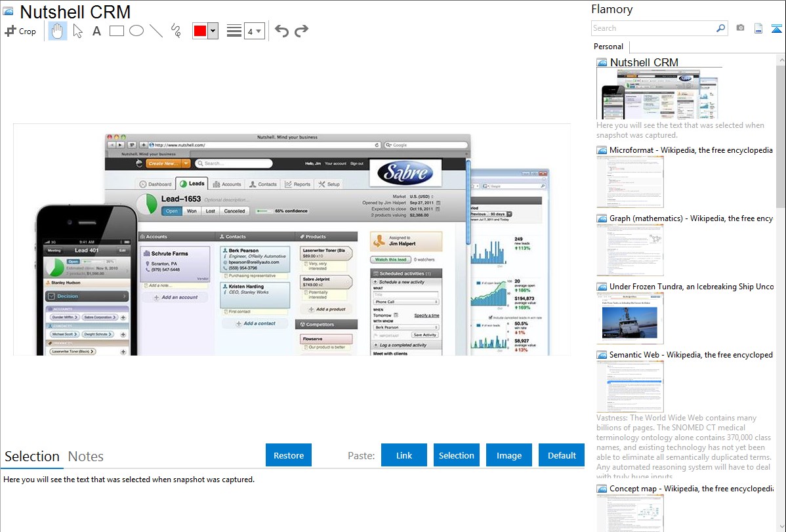Image resolution: width=786 pixels, height=532 pixels.
Task: Click the blue upload icon in Flamory header
Action: coord(776,28)
